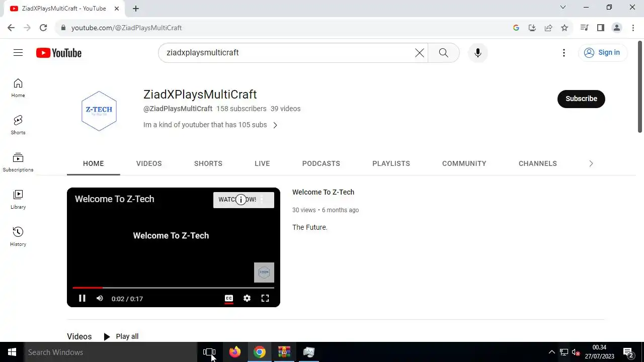Viewport: 644px width, 362px height.
Task: Start voice search with the microphone icon
Action: (477, 53)
